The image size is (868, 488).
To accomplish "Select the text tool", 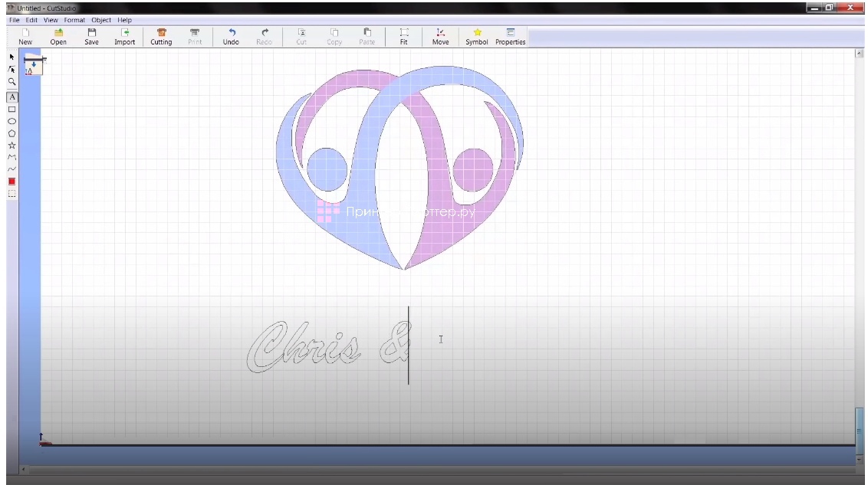I will click(x=12, y=97).
